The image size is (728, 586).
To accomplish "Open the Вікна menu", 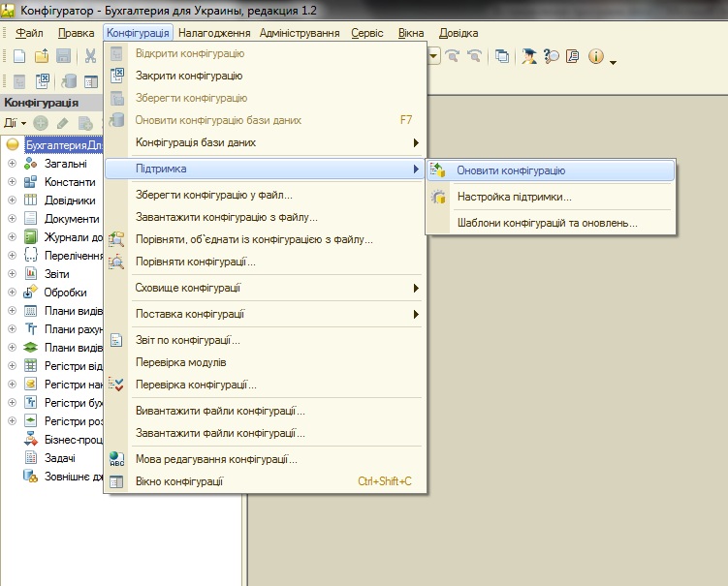I will [411, 33].
